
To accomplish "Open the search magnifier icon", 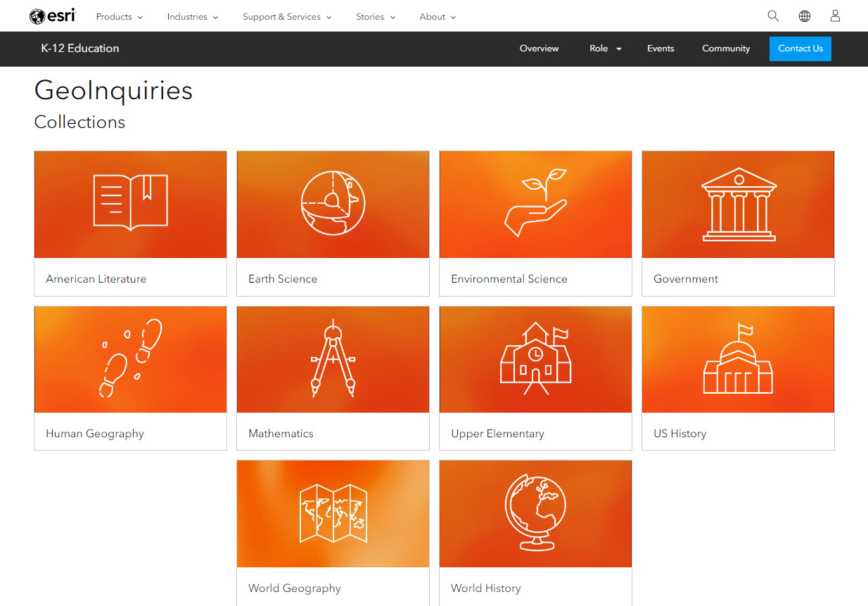I will 773,15.
